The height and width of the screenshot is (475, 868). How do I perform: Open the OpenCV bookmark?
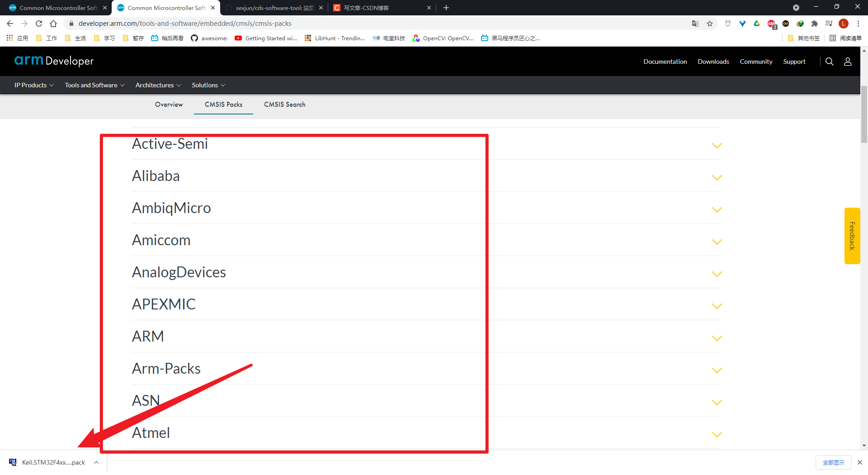click(x=443, y=38)
